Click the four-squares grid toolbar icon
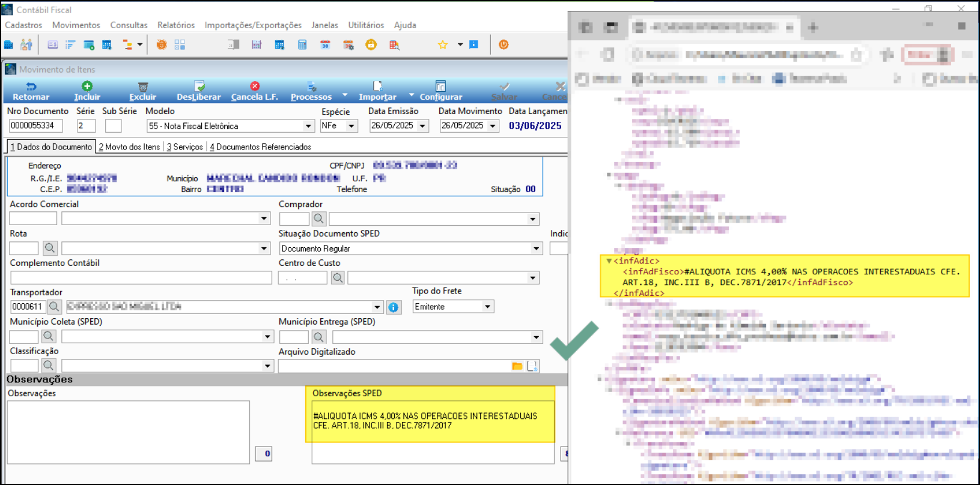This screenshot has width=980, height=485. pos(180,45)
